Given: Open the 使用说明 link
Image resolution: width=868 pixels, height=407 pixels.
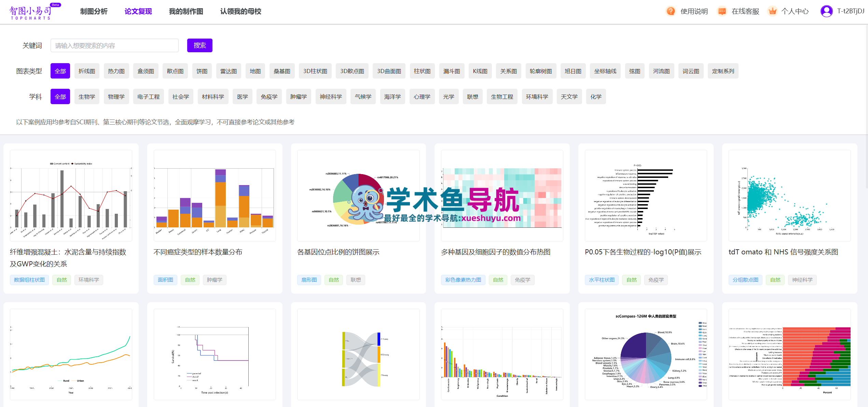Looking at the screenshot, I should point(694,11).
